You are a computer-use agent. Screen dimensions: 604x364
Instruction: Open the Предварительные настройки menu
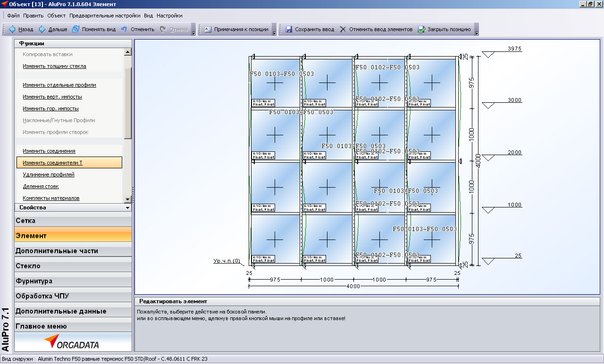coord(104,16)
